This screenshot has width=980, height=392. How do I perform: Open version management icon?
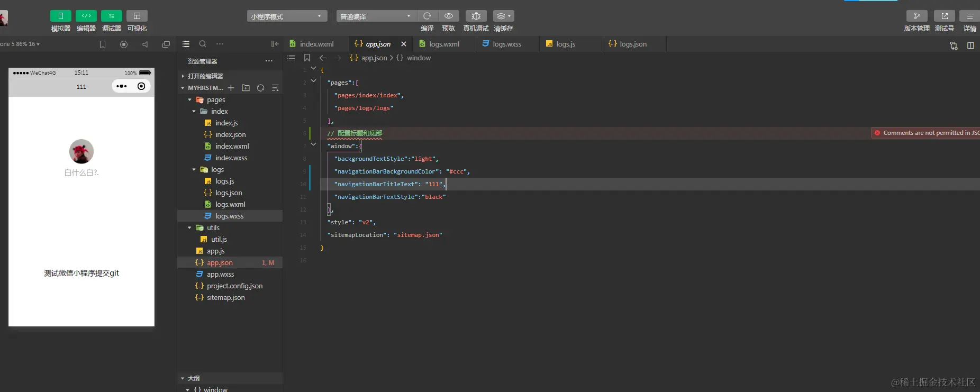click(x=917, y=16)
